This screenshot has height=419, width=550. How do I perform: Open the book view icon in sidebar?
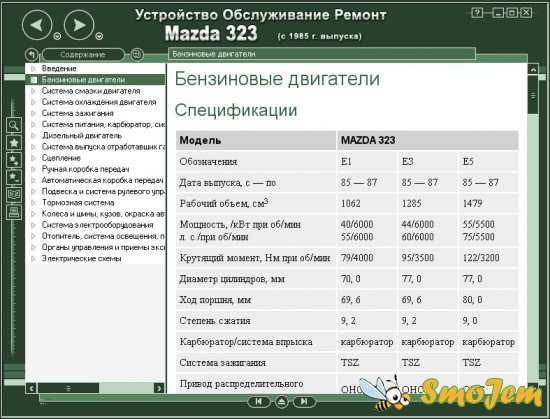14,195
